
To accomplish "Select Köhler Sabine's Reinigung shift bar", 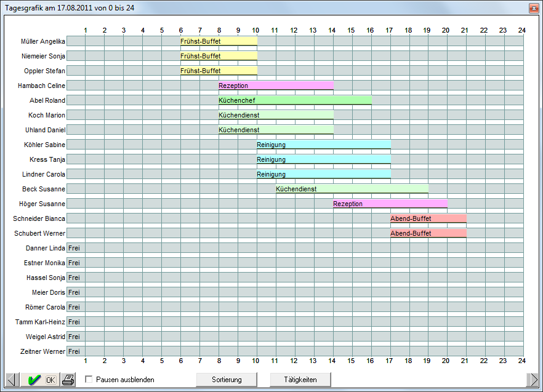I will click(x=323, y=145).
